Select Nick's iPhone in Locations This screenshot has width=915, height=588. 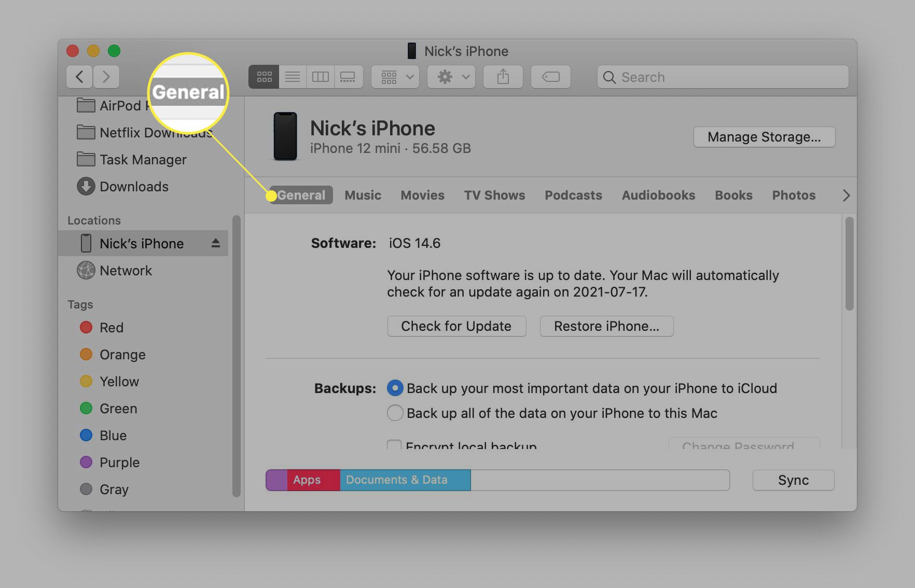tap(143, 244)
